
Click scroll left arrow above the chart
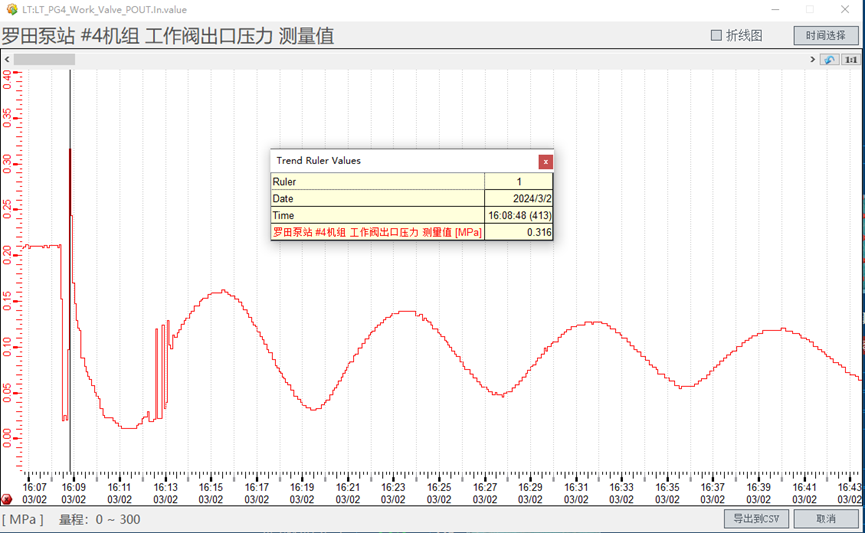coord(7,60)
